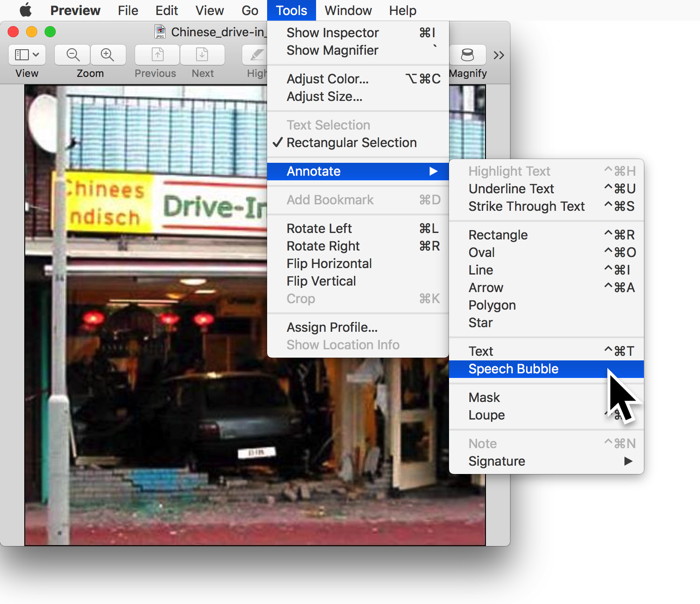Select the Rectangle annotation

(x=546, y=235)
